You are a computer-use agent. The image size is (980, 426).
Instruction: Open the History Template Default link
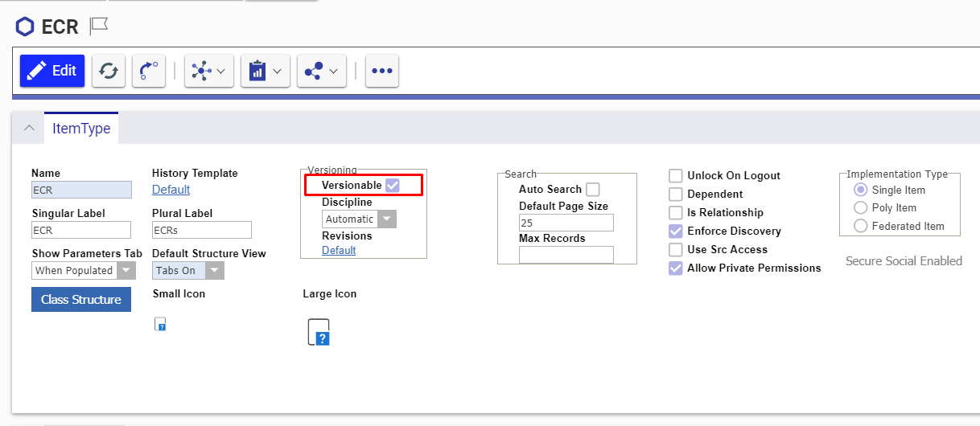[x=171, y=190]
